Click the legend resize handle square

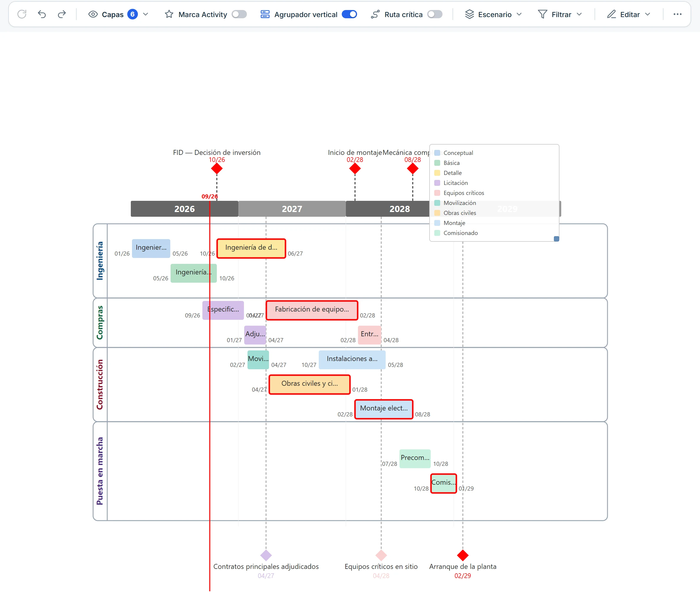556,239
